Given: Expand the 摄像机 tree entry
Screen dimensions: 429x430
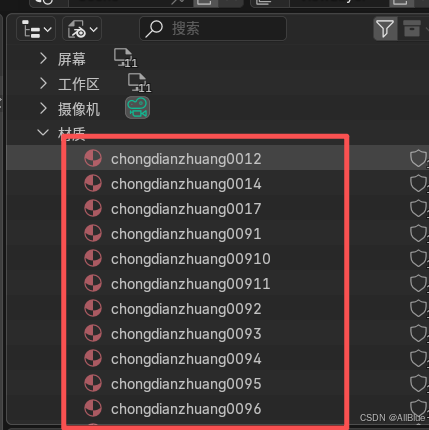Looking at the screenshot, I should tap(43, 108).
